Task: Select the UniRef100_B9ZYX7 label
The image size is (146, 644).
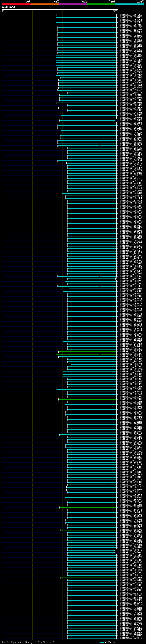Action: 131,389
